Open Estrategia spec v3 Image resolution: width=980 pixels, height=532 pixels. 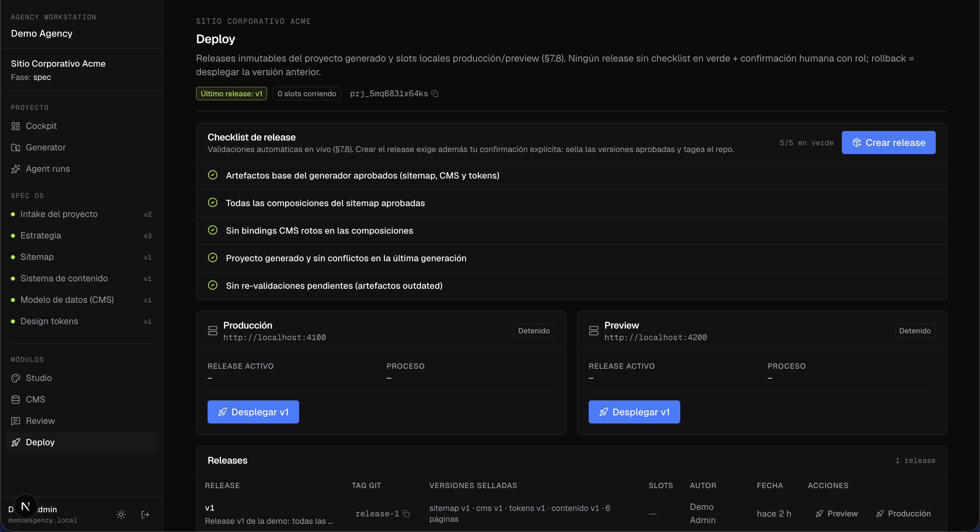(x=81, y=235)
